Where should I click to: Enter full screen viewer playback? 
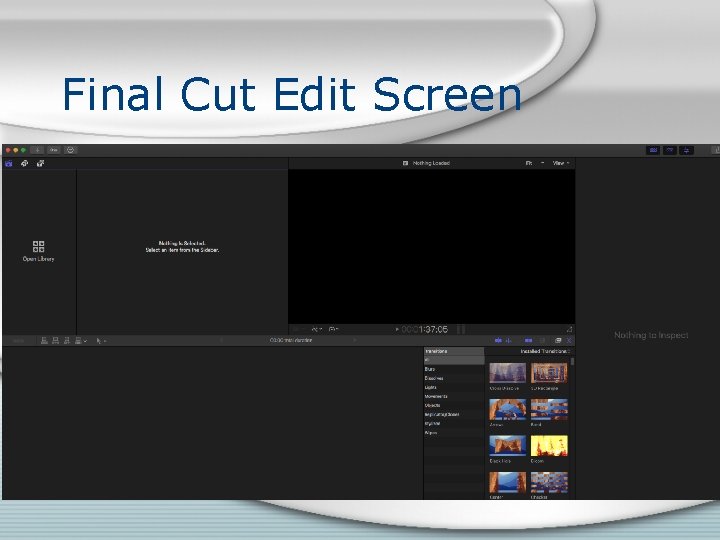[x=569, y=329]
